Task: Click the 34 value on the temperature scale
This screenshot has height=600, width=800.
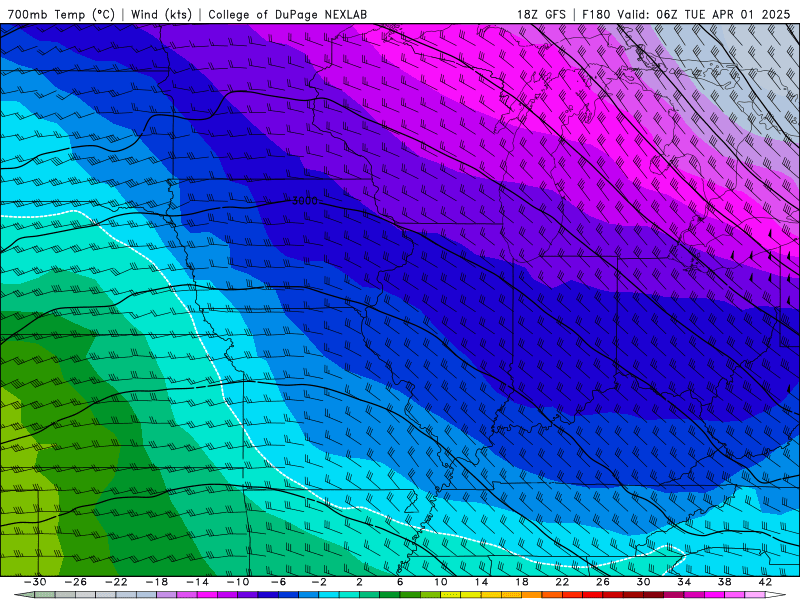Action: (684, 582)
